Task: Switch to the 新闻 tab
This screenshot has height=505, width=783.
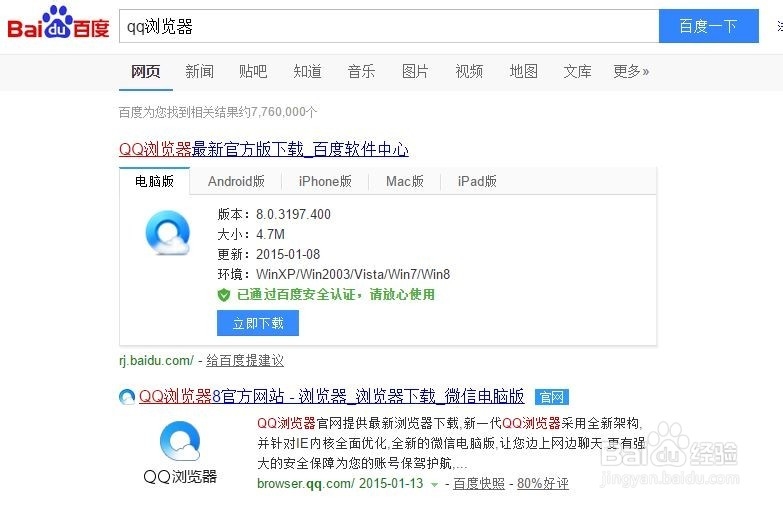Action: [199, 71]
